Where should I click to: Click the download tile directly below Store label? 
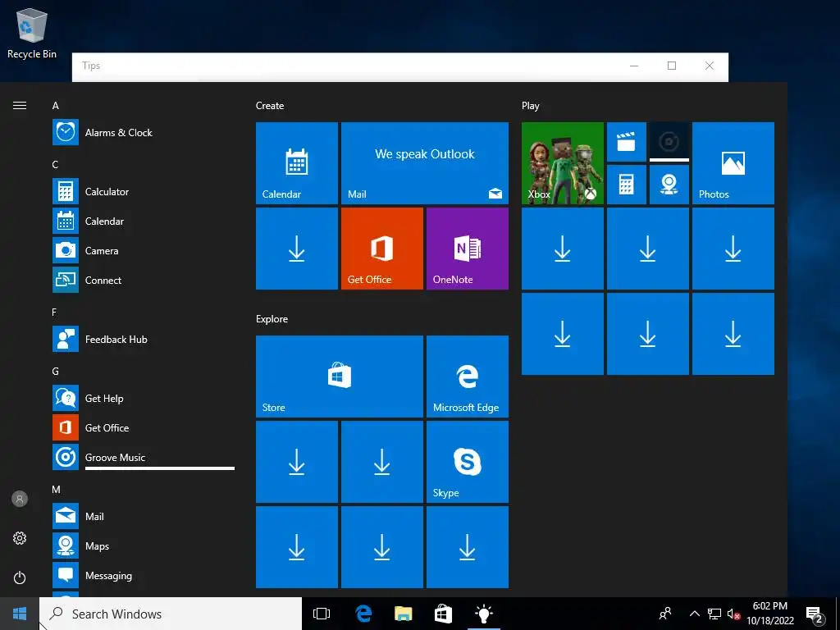[x=297, y=462]
